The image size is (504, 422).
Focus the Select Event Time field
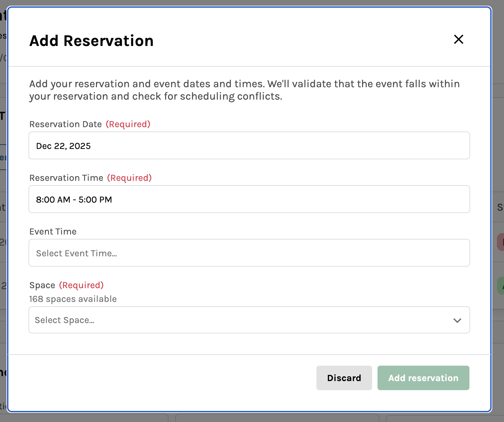[x=249, y=253]
